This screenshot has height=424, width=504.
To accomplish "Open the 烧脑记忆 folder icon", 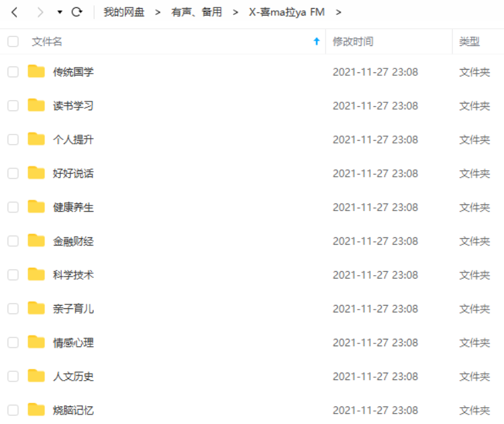I will (x=36, y=410).
